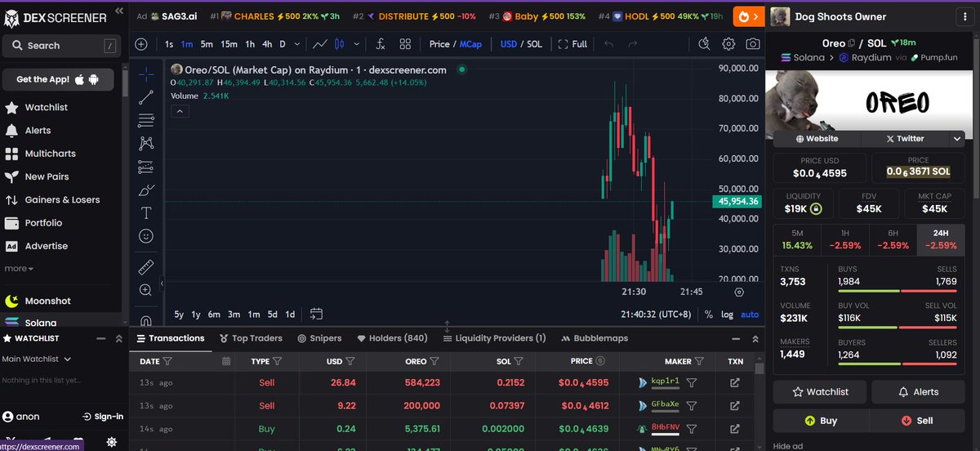This screenshot has width=980, height=451.
Task: Click the Sign-in button
Action: [103, 417]
